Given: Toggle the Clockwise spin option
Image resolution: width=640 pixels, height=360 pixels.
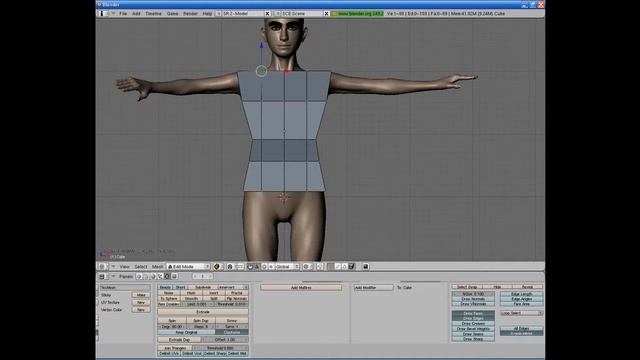Looking at the screenshot, I should (232, 332).
